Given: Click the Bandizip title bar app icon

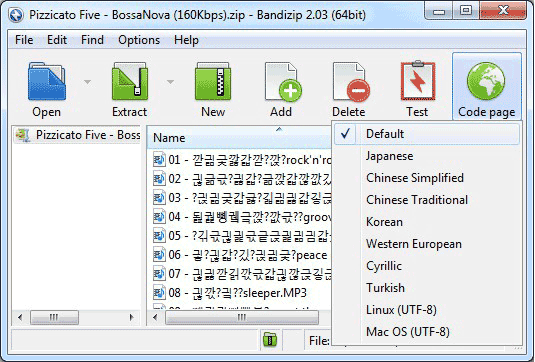Looking at the screenshot, I should click(16, 15).
